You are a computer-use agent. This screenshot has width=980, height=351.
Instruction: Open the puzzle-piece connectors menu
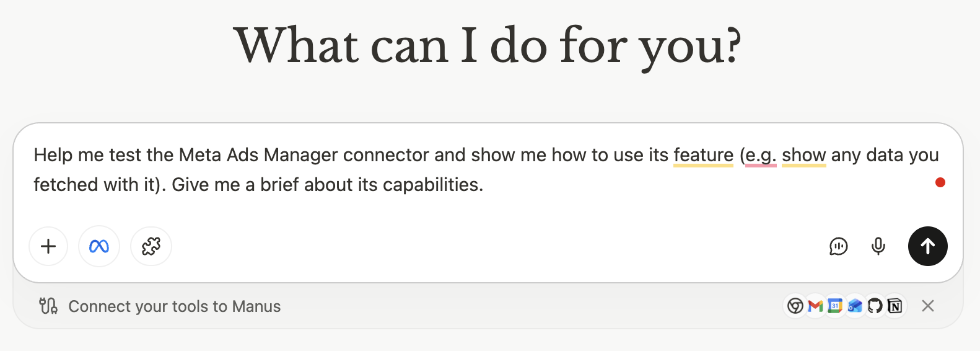coord(151,246)
